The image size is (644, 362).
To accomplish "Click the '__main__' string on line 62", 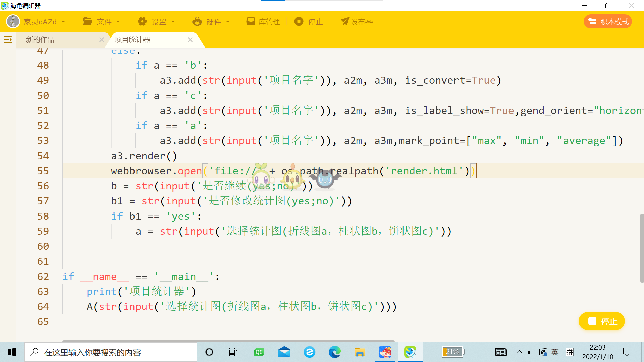I will click(x=184, y=277).
